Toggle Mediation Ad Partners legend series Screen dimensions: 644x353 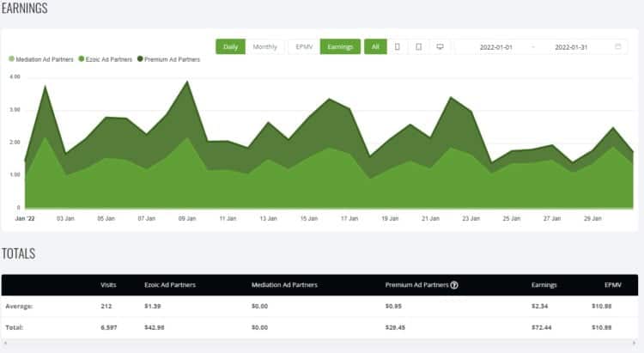(40, 59)
